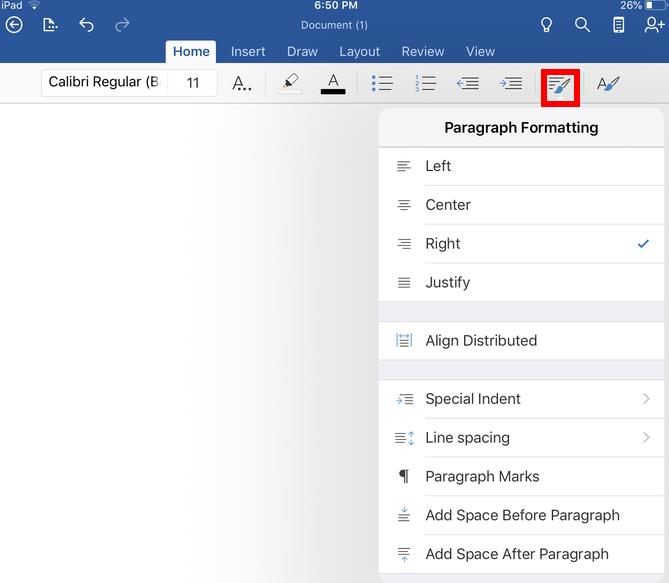Tap the back arrow circle icon
This screenshot has width=669, height=583.
click(x=14, y=25)
